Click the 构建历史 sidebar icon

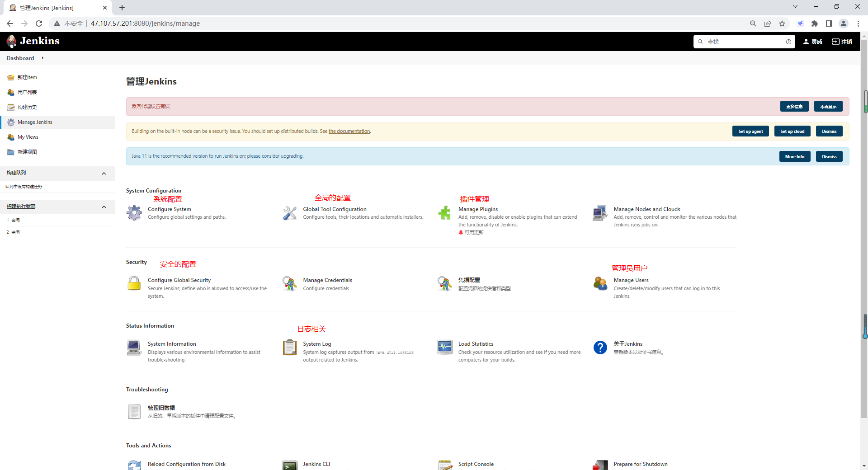(x=11, y=107)
